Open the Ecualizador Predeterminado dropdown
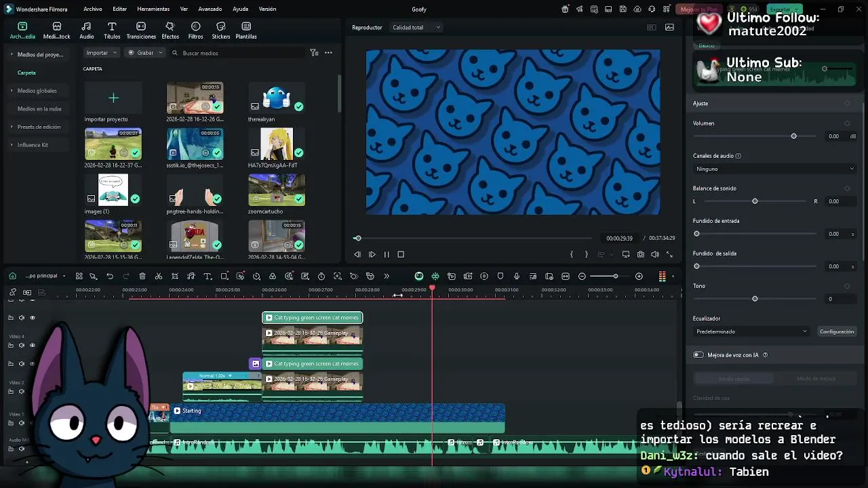Viewport: 868px width, 488px height. pyautogui.click(x=751, y=331)
